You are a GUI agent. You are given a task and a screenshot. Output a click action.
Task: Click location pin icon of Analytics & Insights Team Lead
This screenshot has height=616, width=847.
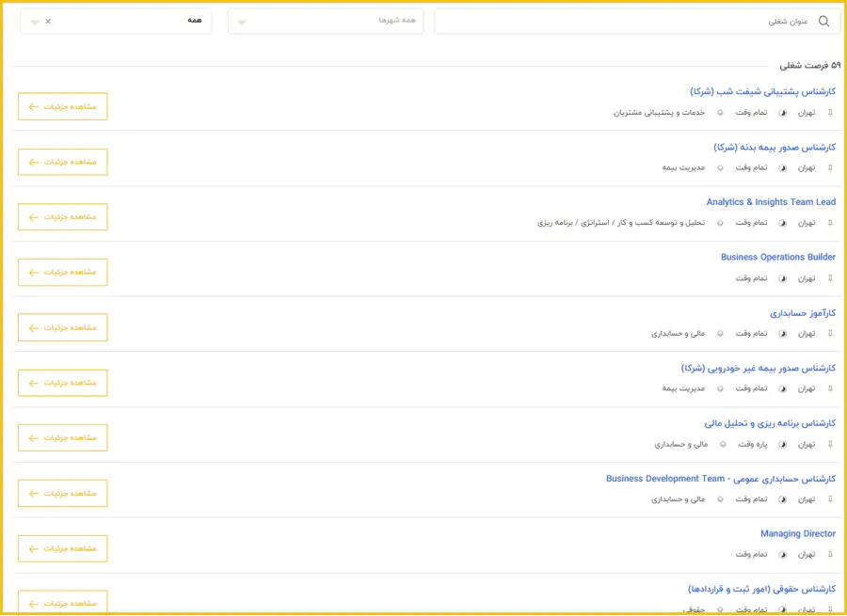coord(830,223)
